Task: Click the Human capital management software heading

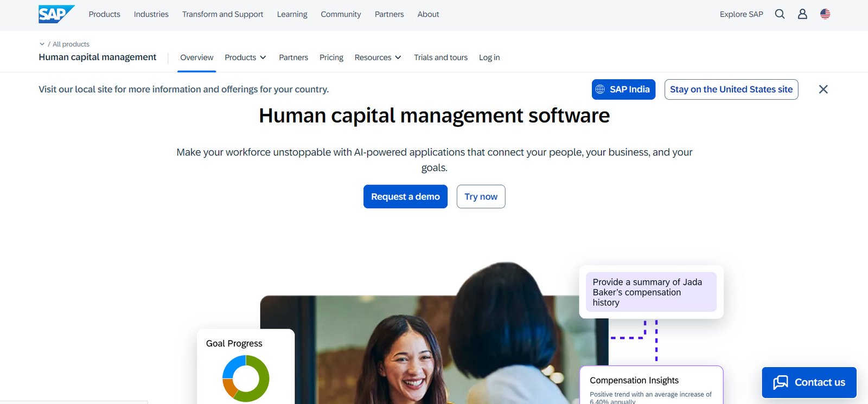Action: tap(434, 116)
